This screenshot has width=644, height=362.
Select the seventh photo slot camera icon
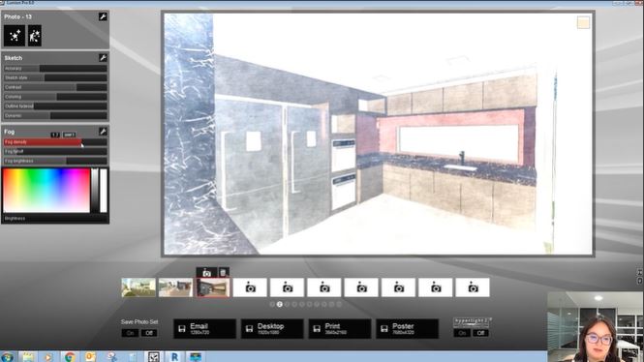361,287
